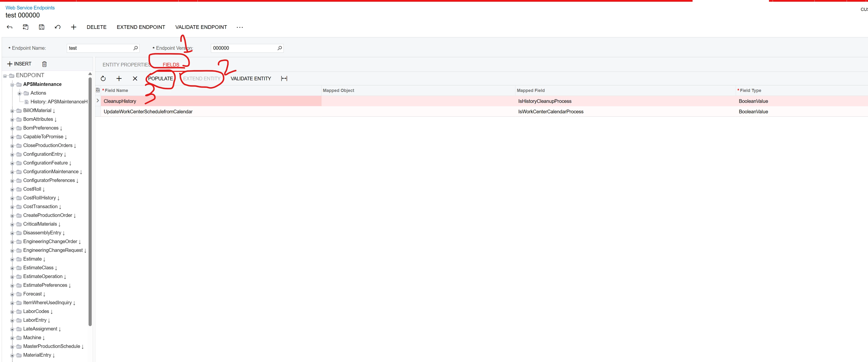Open the more actions ellipsis menu
The height and width of the screenshot is (362, 868).
coord(240,27)
